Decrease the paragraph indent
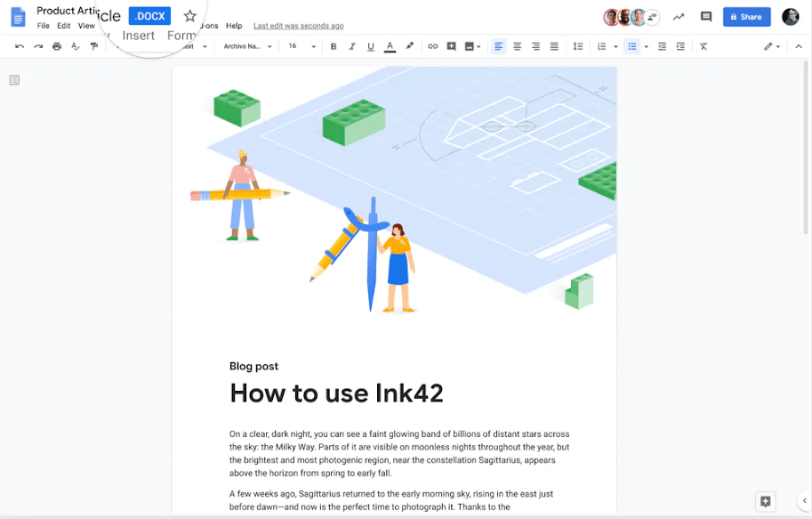This screenshot has height=519, width=812. tap(663, 46)
